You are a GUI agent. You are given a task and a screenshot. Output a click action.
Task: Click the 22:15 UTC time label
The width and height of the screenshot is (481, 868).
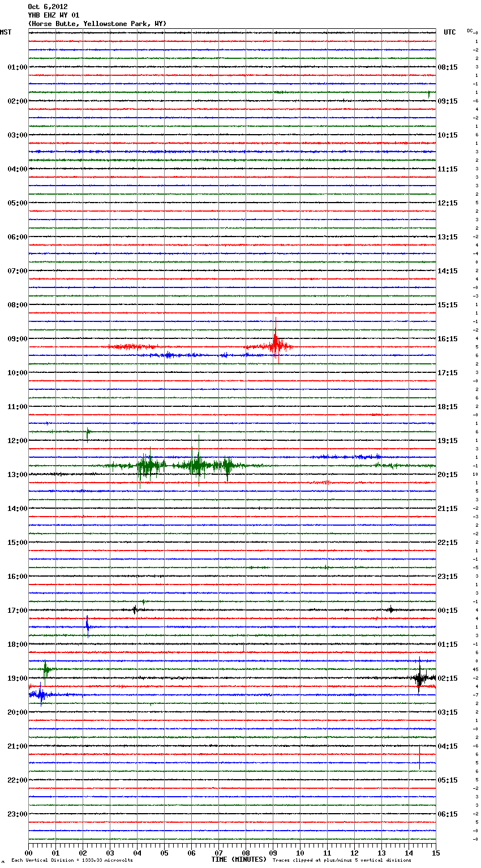pyautogui.click(x=448, y=543)
